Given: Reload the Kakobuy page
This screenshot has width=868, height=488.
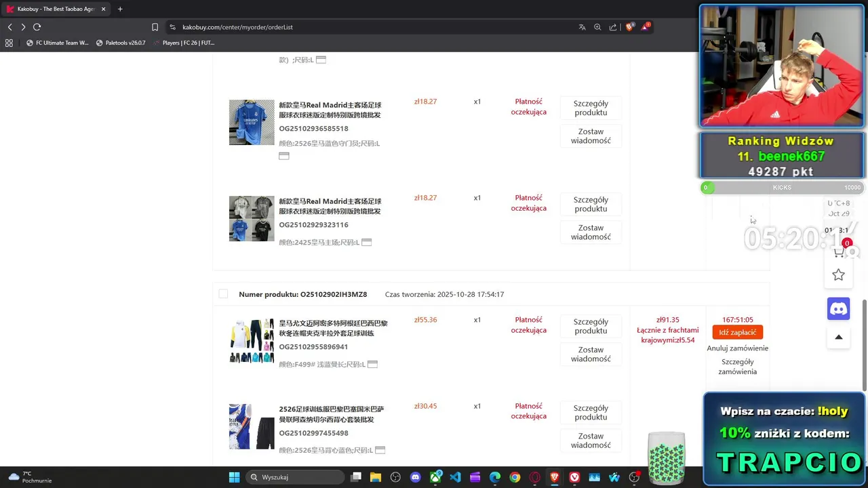Looking at the screenshot, I should pos(37,27).
